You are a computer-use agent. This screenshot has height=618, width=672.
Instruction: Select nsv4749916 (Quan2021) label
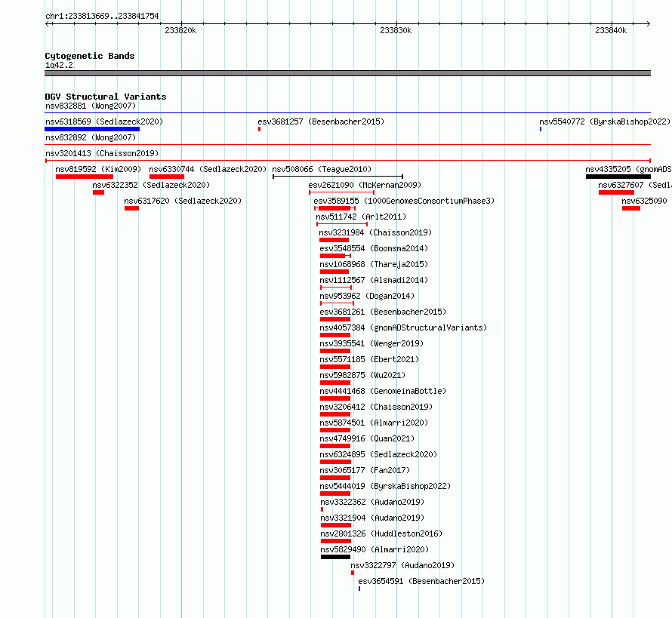coord(367,438)
